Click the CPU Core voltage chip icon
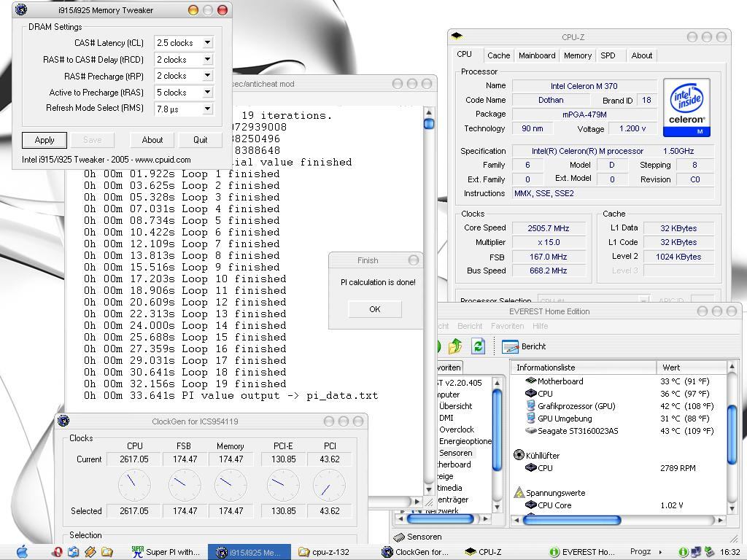This screenshot has width=747, height=560. [x=531, y=505]
